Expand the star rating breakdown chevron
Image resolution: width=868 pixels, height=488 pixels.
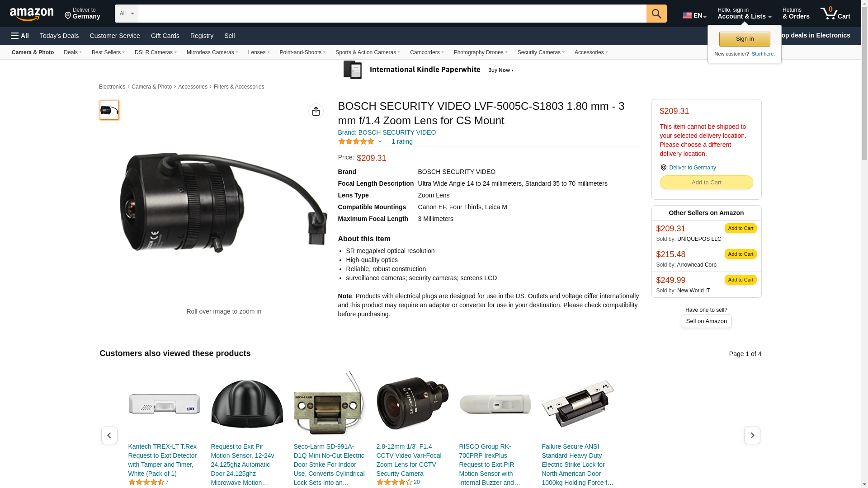coord(380,142)
